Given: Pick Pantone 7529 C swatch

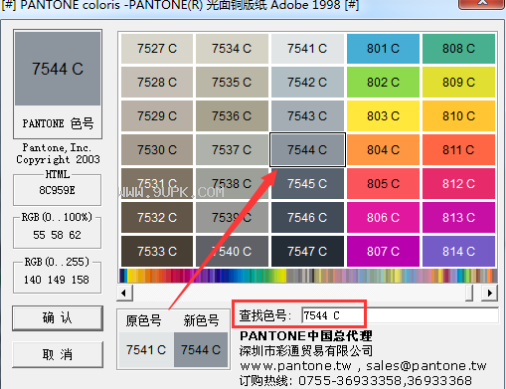Looking at the screenshot, I should click(157, 116).
